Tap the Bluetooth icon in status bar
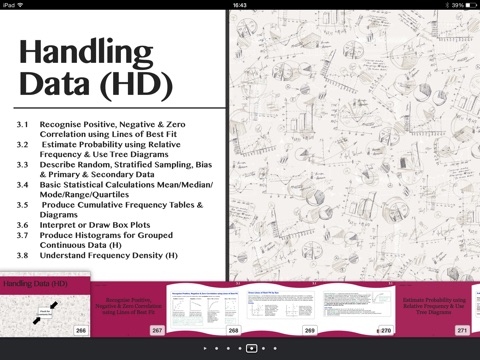This screenshot has height=360, width=480. pos(447,5)
